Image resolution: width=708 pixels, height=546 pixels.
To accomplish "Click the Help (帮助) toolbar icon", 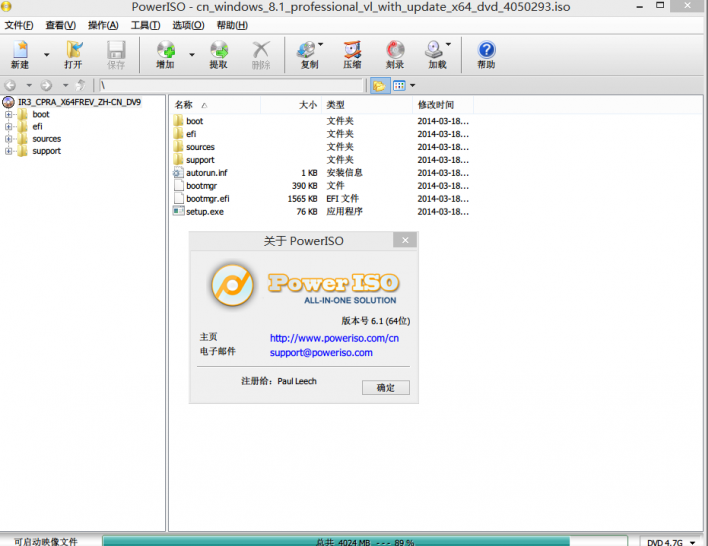I will [486, 55].
